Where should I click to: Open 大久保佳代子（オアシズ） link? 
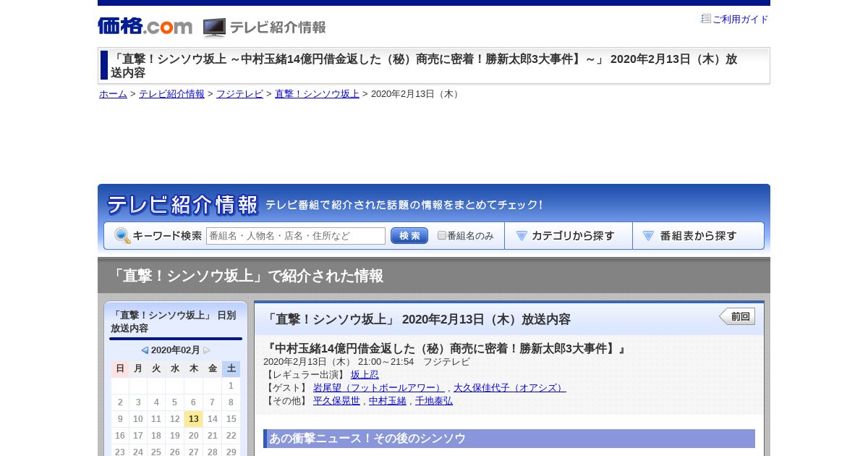tap(510, 388)
